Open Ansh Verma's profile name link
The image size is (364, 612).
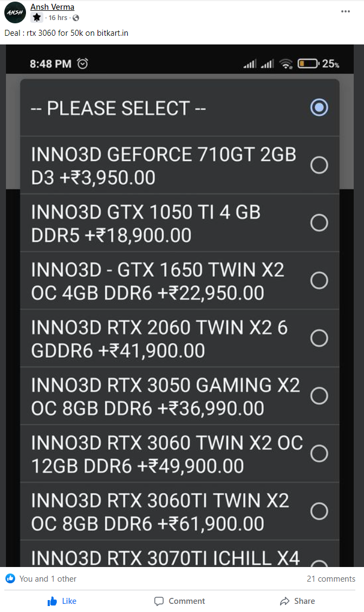point(53,7)
